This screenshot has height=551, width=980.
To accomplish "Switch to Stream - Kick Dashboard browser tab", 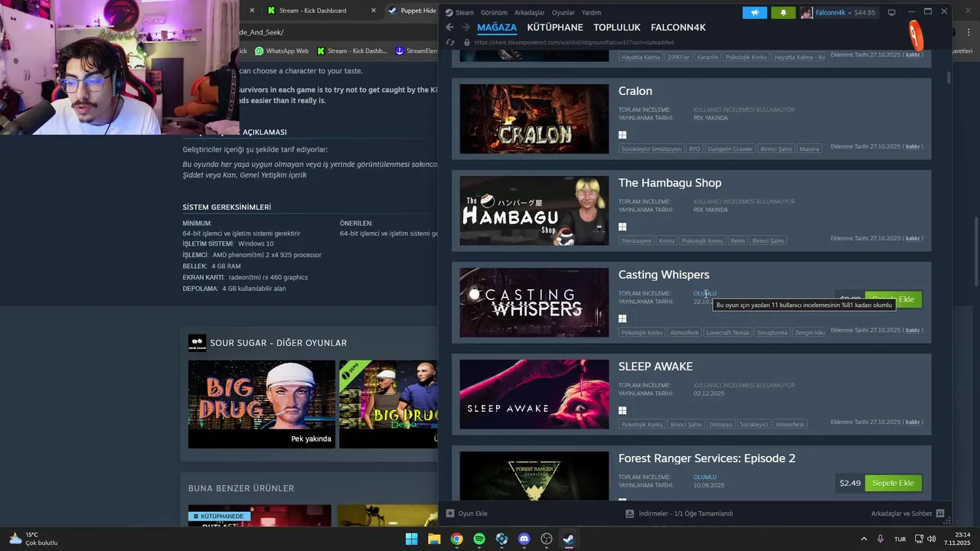I will tap(314, 11).
